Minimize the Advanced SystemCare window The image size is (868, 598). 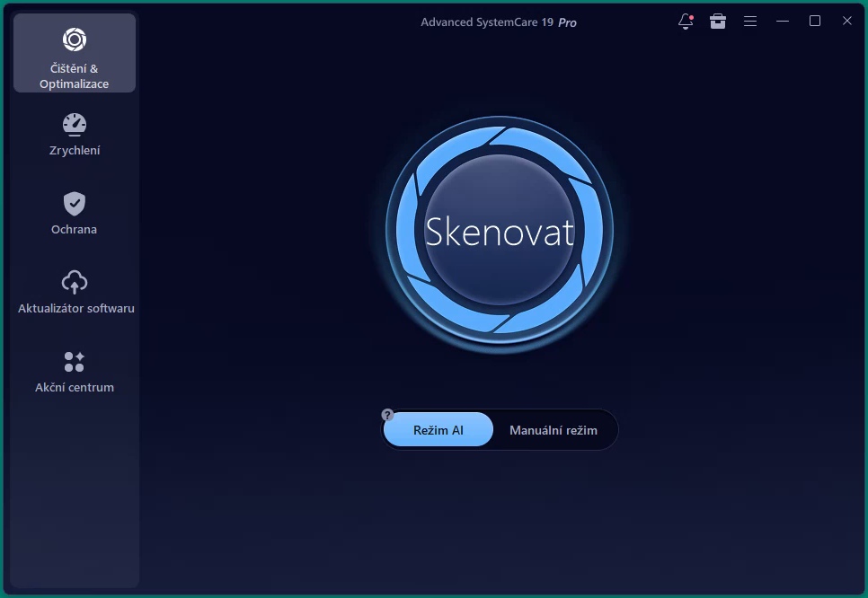click(783, 22)
